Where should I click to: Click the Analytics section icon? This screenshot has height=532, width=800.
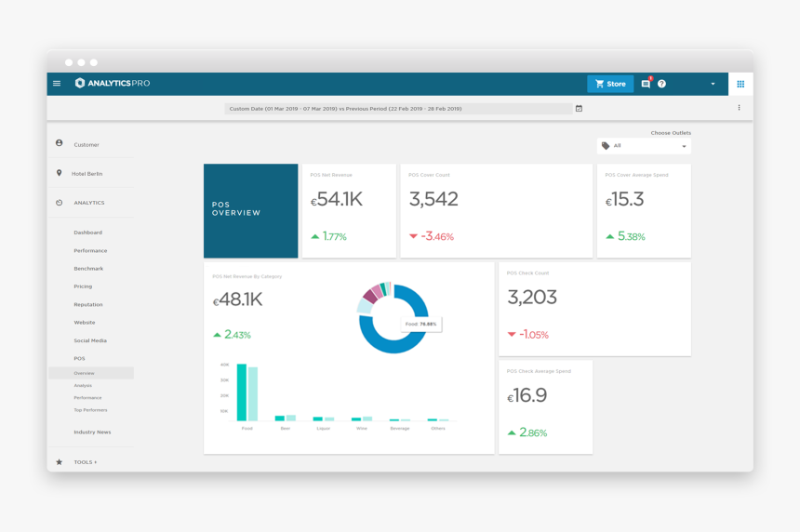pos(60,203)
